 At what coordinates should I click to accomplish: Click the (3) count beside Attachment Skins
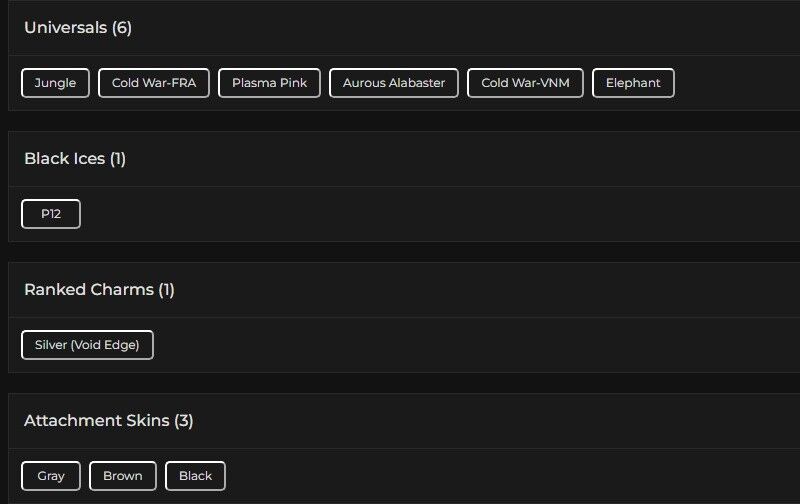click(184, 421)
